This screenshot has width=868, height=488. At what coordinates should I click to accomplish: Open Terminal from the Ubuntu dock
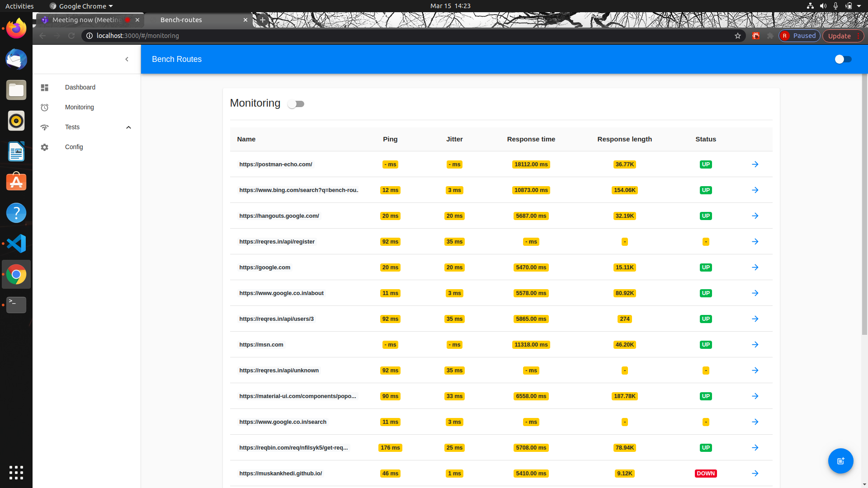pyautogui.click(x=16, y=305)
